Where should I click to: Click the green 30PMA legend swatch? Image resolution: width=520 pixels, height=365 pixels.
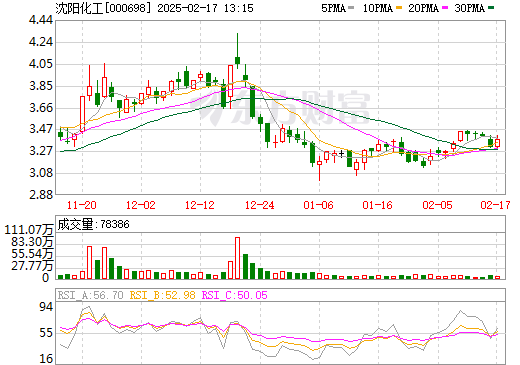pyautogui.click(x=491, y=8)
